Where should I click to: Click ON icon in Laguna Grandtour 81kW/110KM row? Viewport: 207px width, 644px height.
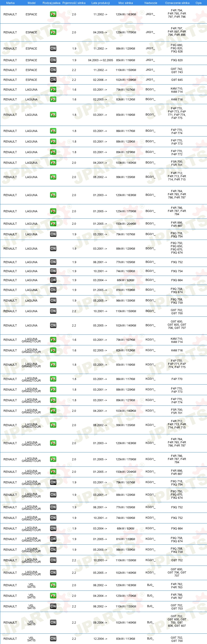click(53, 539)
